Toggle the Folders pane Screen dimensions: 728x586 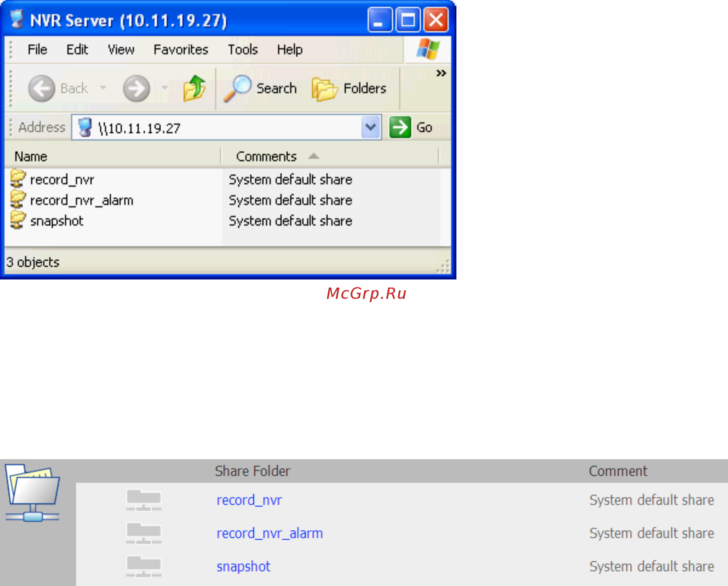(x=349, y=88)
